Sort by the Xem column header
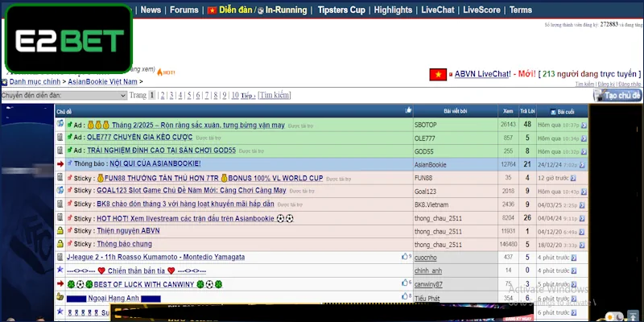644x322 pixels. pos(508,111)
